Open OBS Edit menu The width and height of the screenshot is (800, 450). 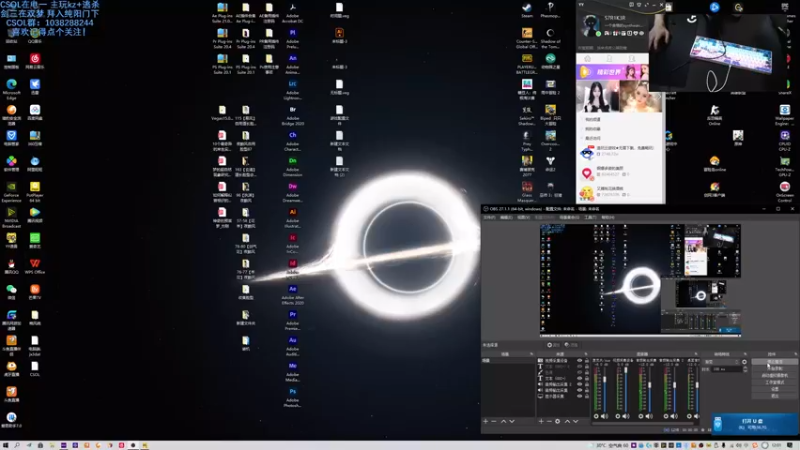506,217
